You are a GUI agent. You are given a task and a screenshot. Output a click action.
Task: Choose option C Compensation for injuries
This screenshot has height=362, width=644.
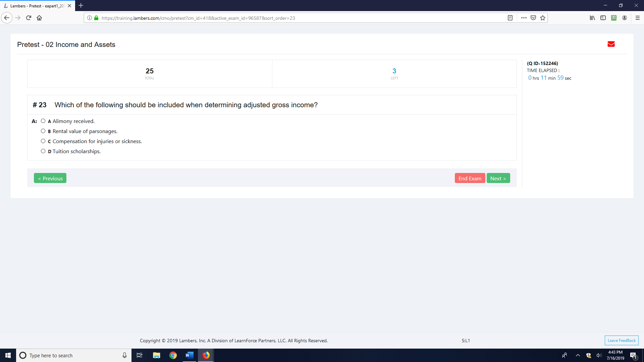pos(43,141)
